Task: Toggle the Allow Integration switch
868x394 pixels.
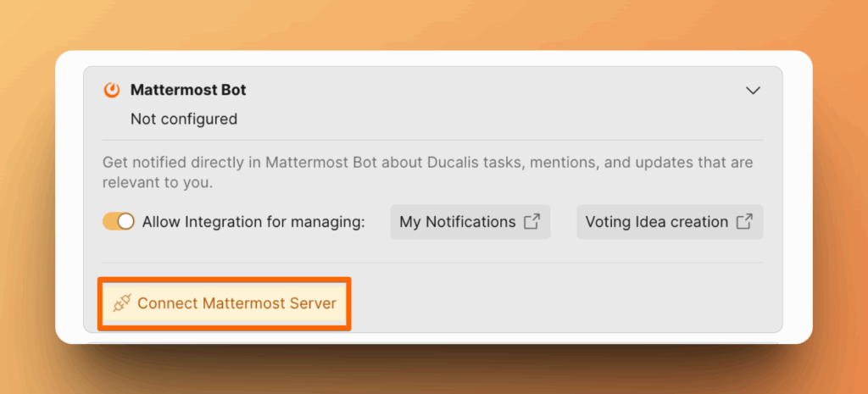Action: click(x=119, y=222)
